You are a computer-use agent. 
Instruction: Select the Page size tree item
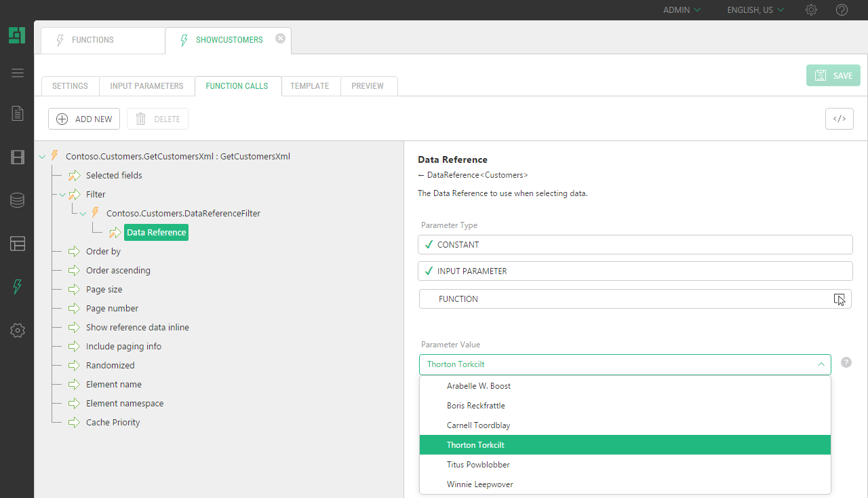click(104, 290)
